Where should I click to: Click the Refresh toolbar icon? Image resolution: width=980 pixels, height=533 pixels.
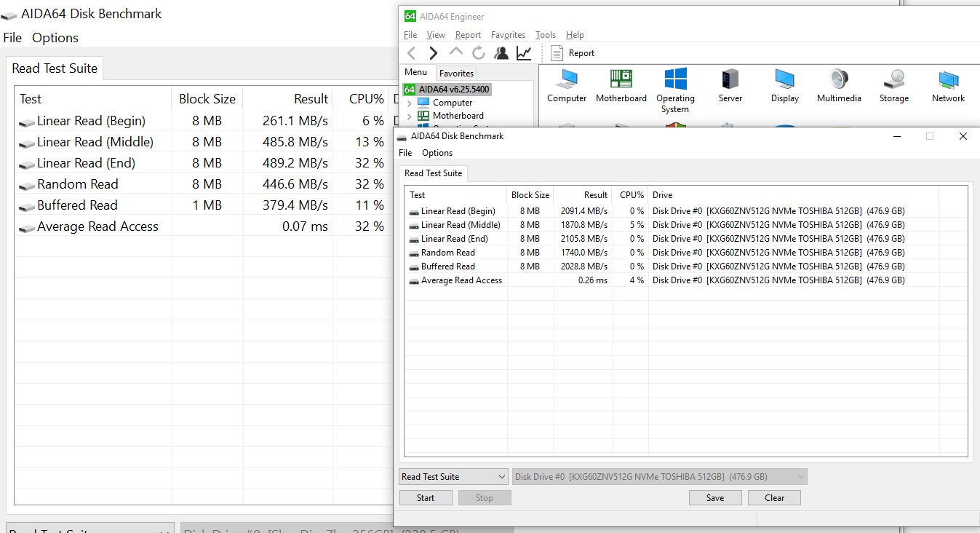point(478,53)
